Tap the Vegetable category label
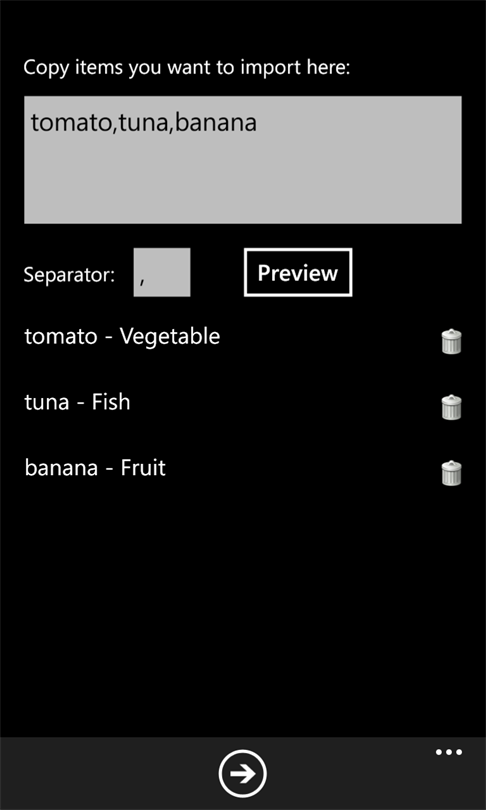486x810 pixels. pos(170,337)
